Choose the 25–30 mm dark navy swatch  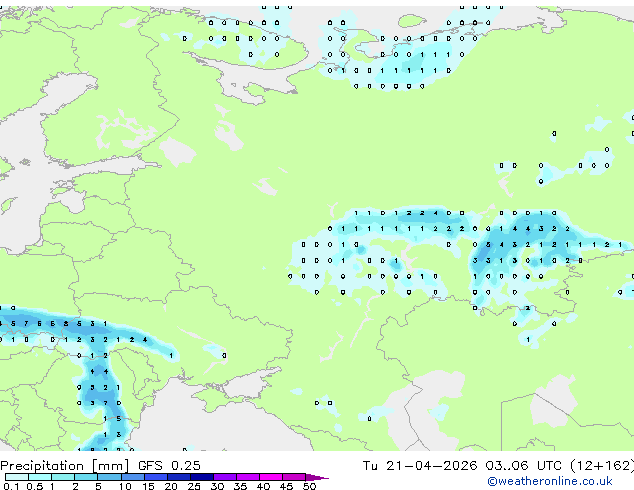(x=201, y=477)
